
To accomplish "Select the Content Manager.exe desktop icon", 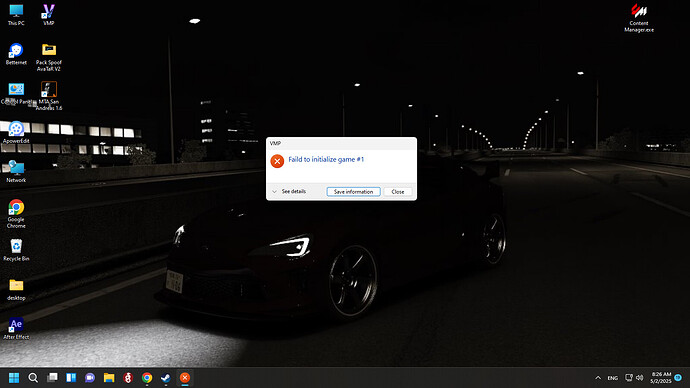I will click(639, 18).
